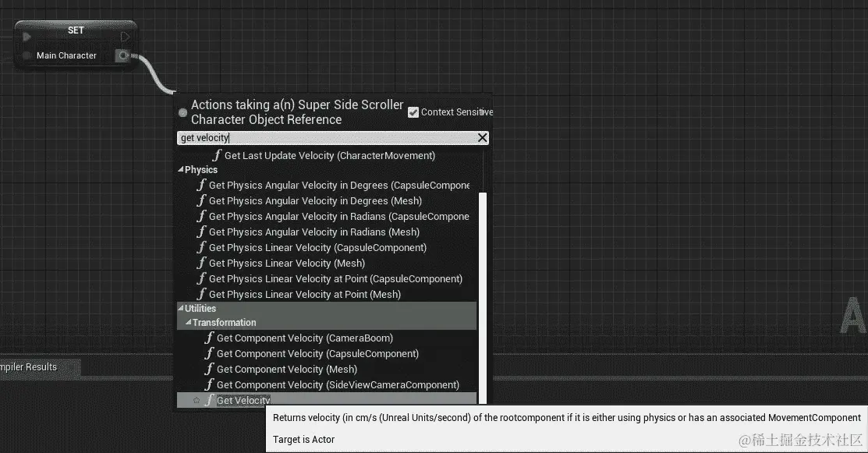Screen dimensions: 868x453
Task: Select Get Physics Angular Velocity in Degrees (CapsuleComponent)
Action: (x=338, y=186)
